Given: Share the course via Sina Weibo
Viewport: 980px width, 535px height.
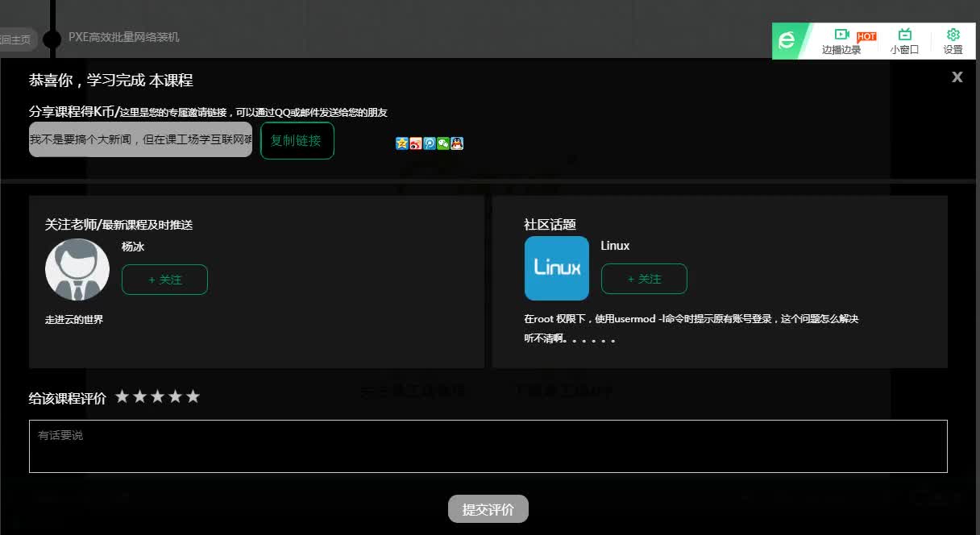Looking at the screenshot, I should pyautogui.click(x=415, y=143).
